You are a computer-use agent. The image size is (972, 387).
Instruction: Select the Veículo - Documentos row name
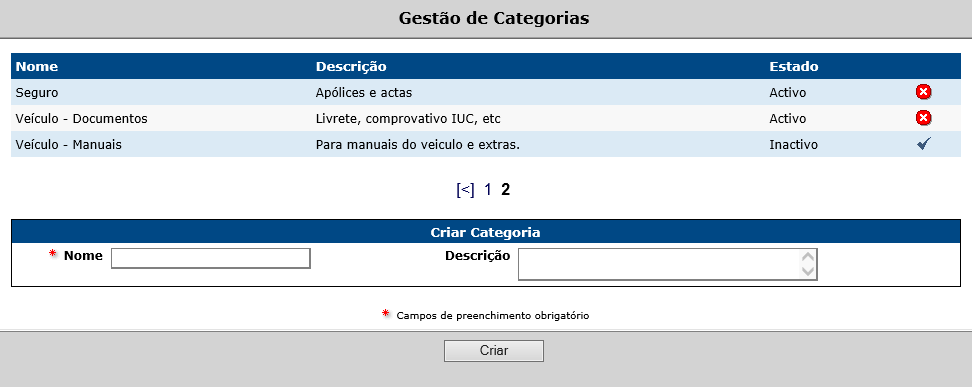pos(81,118)
